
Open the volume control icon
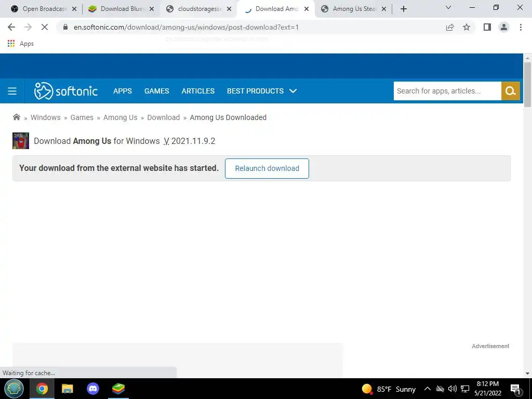tap(452, 389)
